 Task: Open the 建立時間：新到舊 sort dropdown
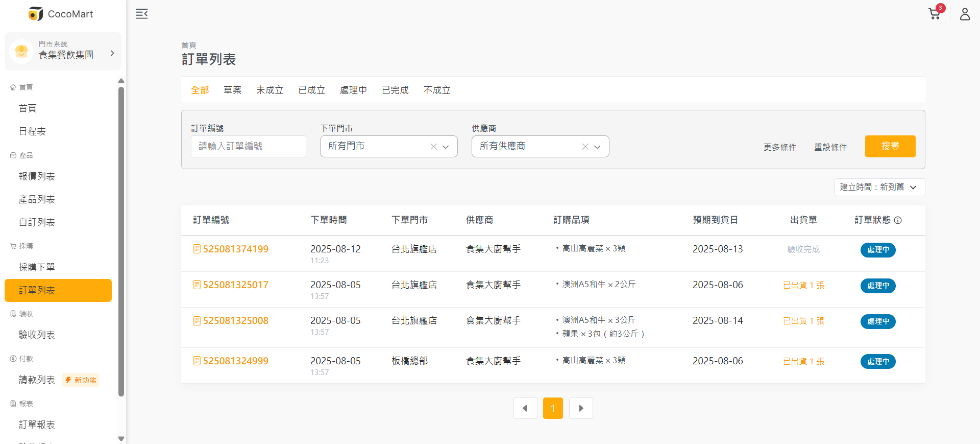point(879,187)
